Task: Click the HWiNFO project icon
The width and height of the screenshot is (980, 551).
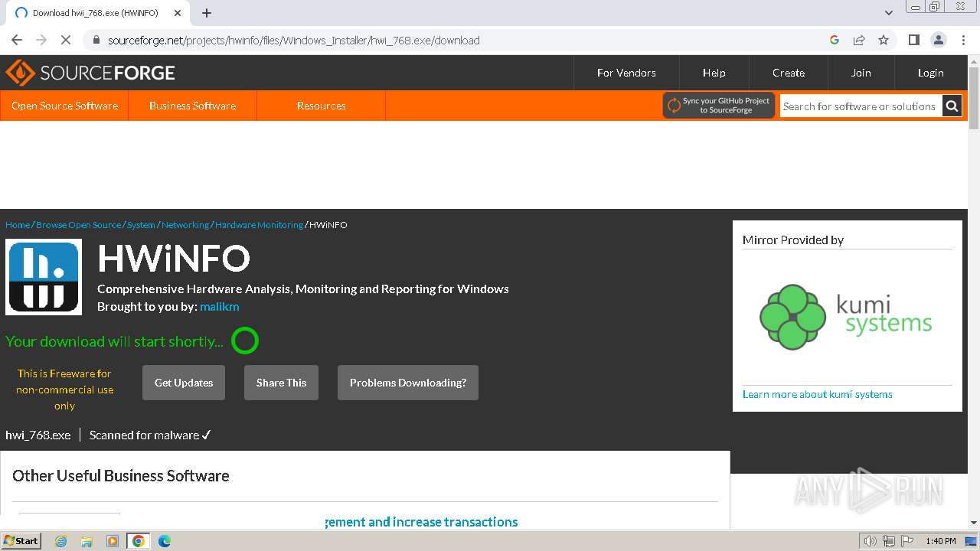Action: [44, 277]
